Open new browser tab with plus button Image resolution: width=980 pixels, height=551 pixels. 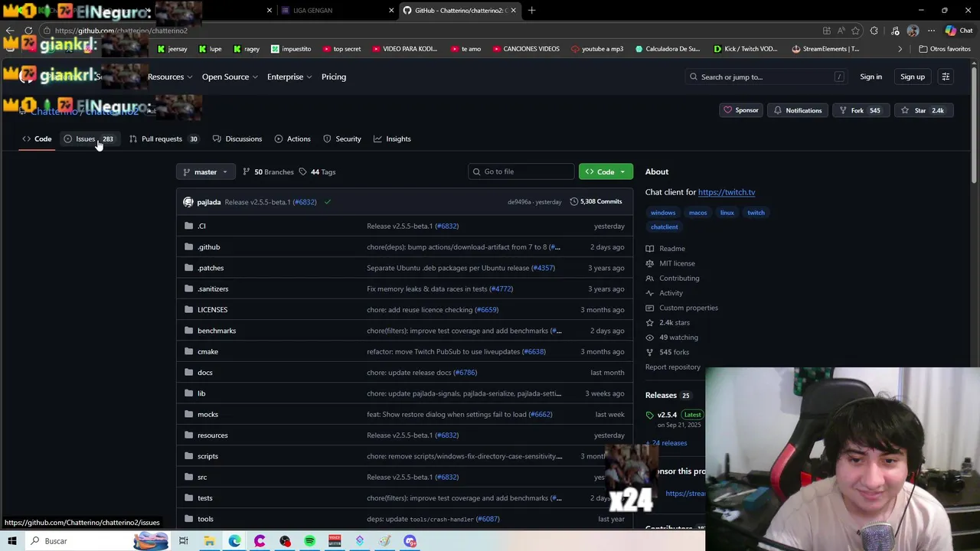tap(531, 10)
